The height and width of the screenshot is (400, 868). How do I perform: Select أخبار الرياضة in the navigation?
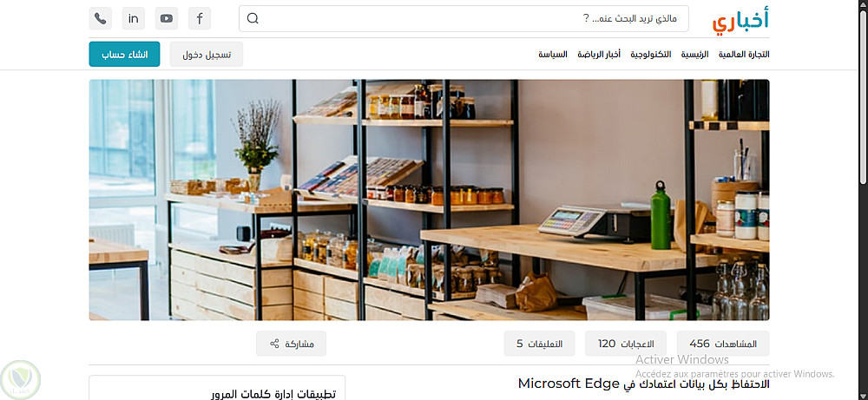point(599,54)
